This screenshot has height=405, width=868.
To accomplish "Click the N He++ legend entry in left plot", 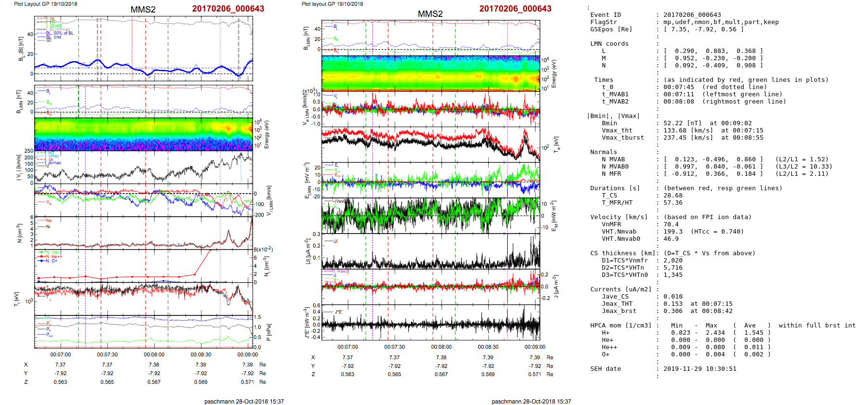I will pyautogui.click(x=51, y=257).
